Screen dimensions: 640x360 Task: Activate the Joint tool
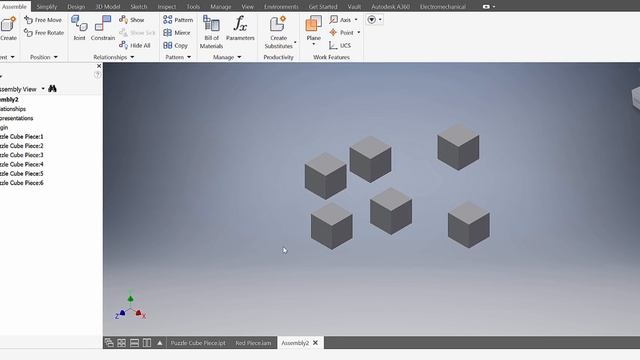(79, 28)
